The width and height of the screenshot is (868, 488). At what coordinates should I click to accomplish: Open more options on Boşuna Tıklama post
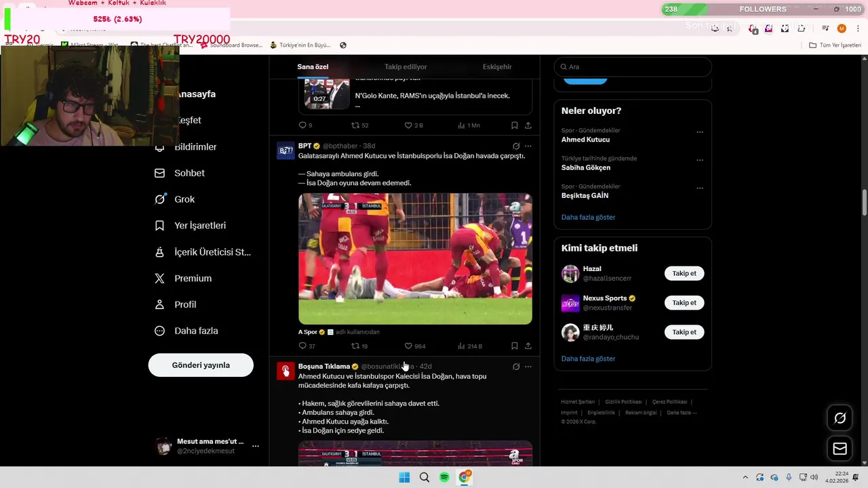[x=528, y=367]
